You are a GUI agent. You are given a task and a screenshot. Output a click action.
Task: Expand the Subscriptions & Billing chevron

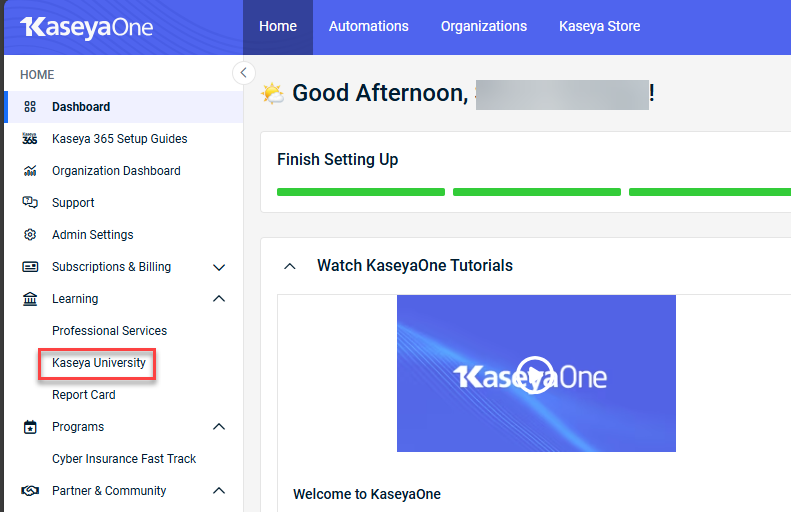[219, 267]
